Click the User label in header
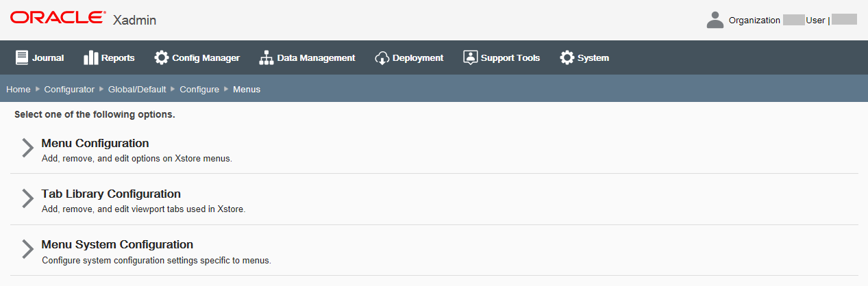 (815, 21)
